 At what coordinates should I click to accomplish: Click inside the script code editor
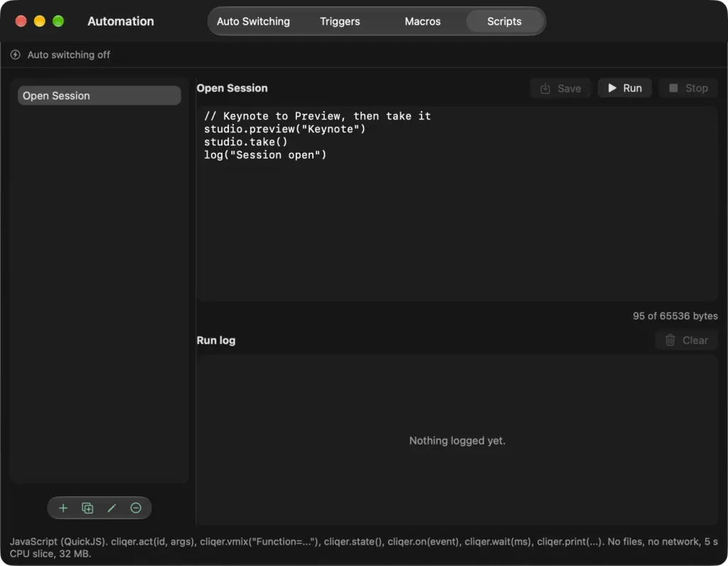click(x=457, y=204)
